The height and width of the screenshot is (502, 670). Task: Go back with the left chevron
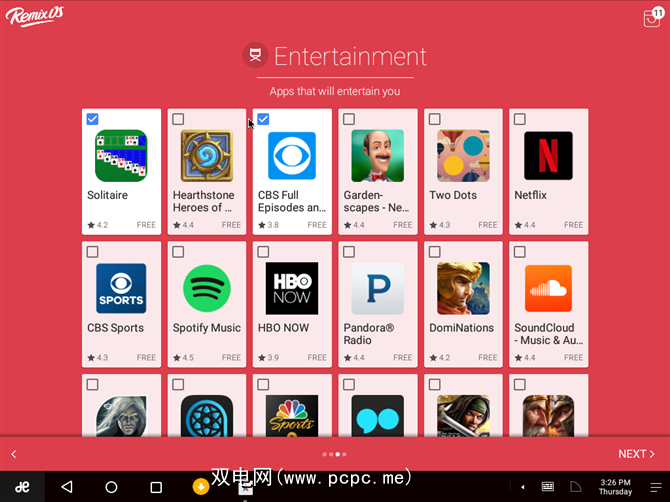coord(14,454)
